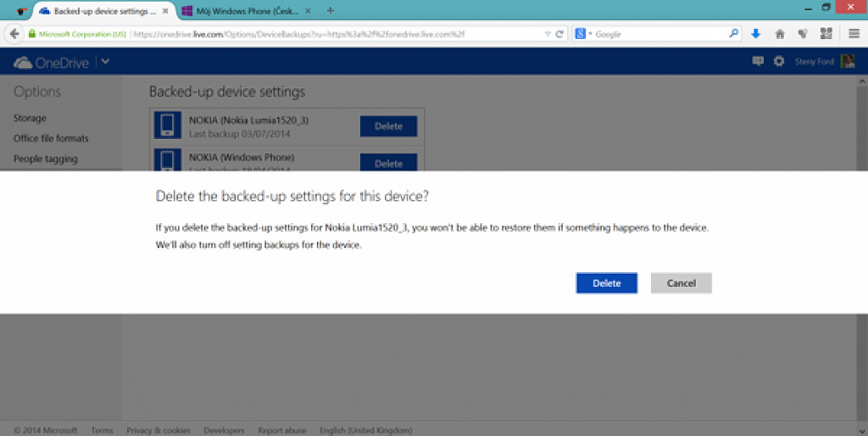The image size is (868, 436).
Task: Reload the page with refresh icon
Action: tap(559, 34)
